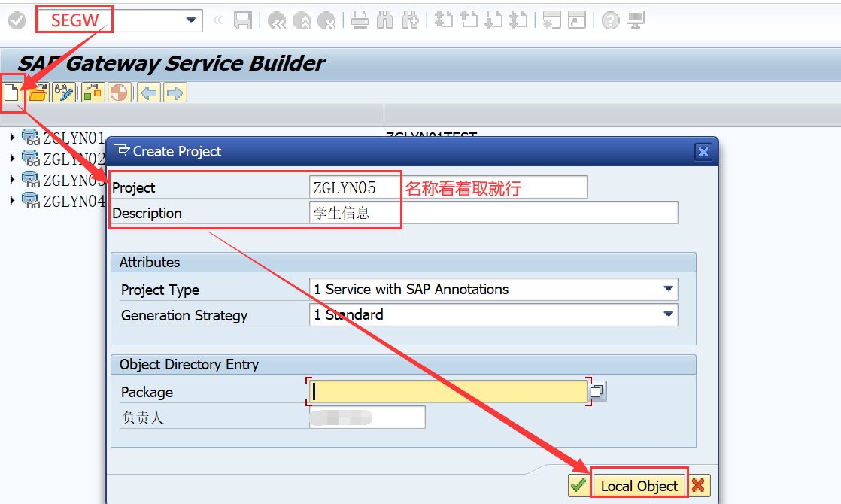841x504 pixels.
Task: Select the ZGLYN01 project in the tree
Action: 74,138
